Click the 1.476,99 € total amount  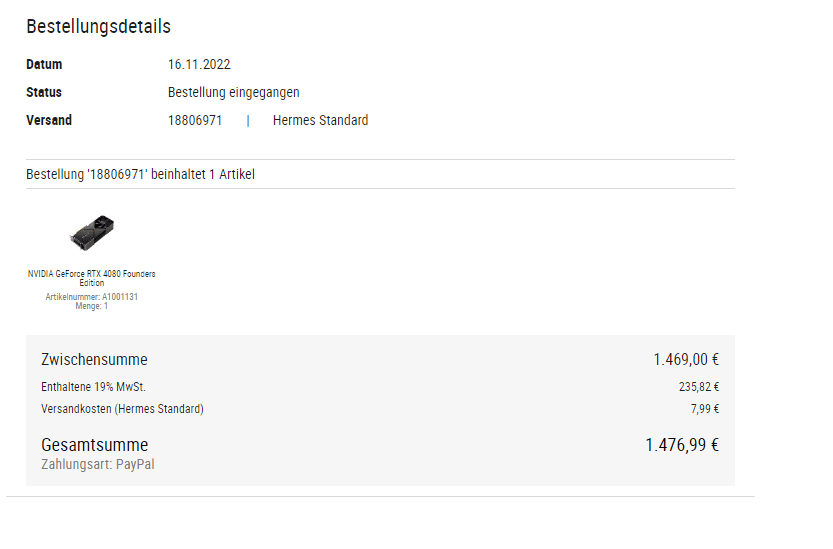coord(682,445)
